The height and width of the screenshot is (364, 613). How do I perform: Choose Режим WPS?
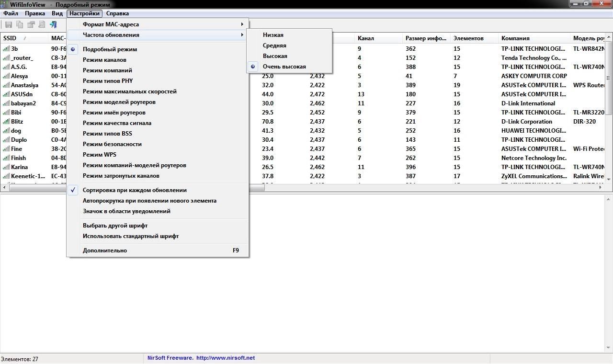[158, 155]
